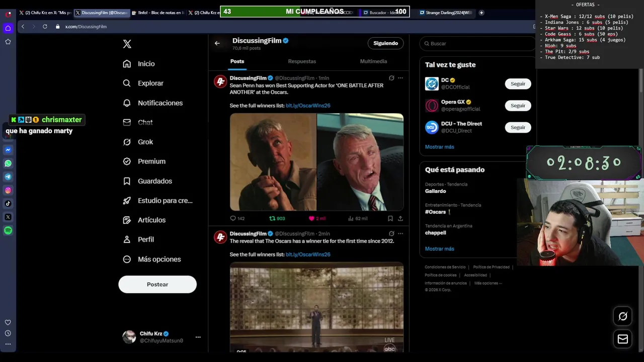Open floating messages envelope button
The height and width of the screenshot is (362, 644).
coord(623,339)
